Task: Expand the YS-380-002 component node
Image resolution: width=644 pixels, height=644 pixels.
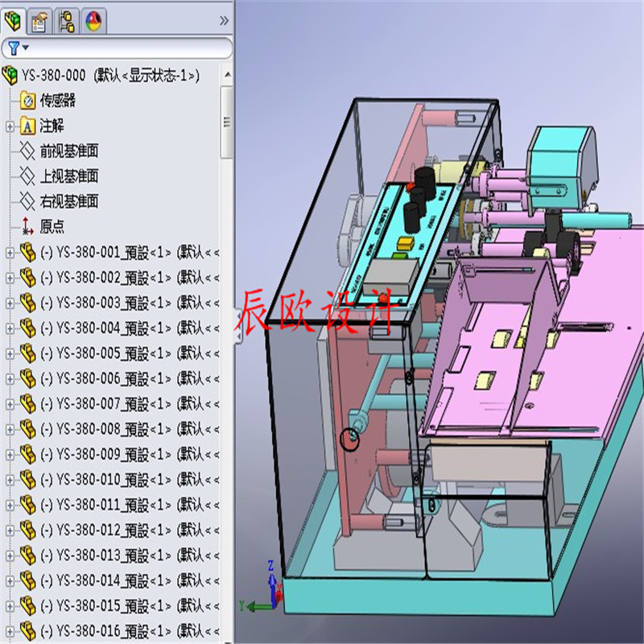Action: (10, 278)
